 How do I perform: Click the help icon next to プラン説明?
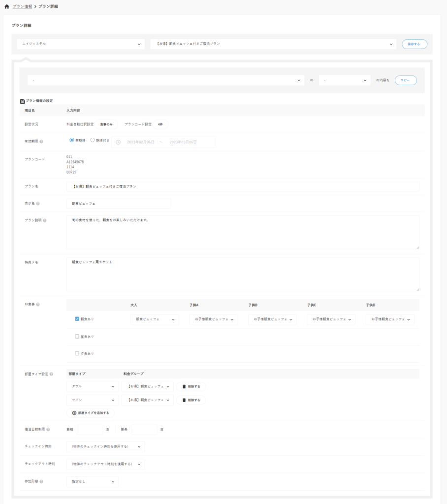coord(45,220)
